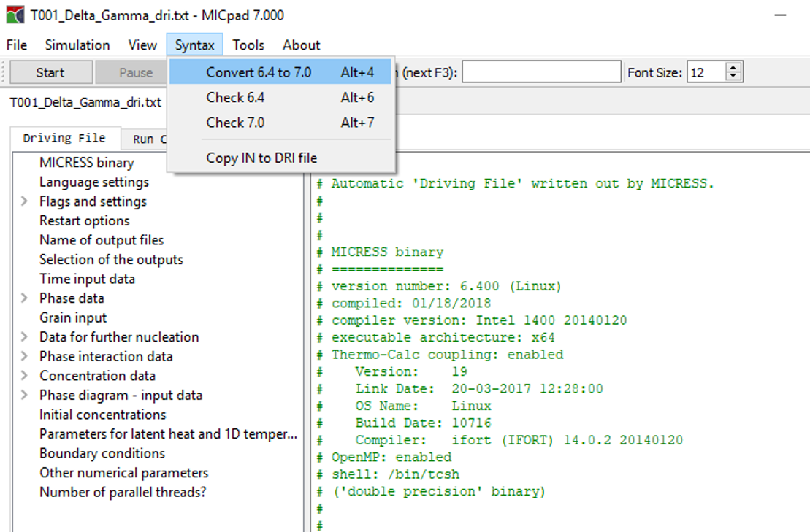
Task: Decrease font size with the down arrow
Action: (734, 77)
